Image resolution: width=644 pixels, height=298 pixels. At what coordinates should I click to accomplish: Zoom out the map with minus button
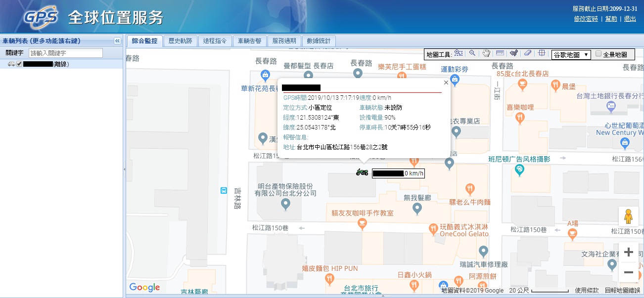tap(628, 272)
